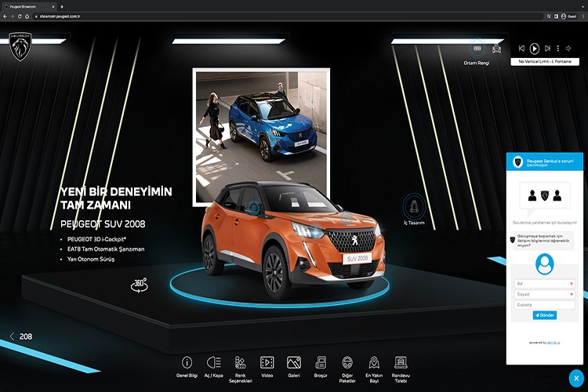Image resolution: width=588 pixels, height=392 pixels.
Task: Play the background music
Action: coord(535,49)
